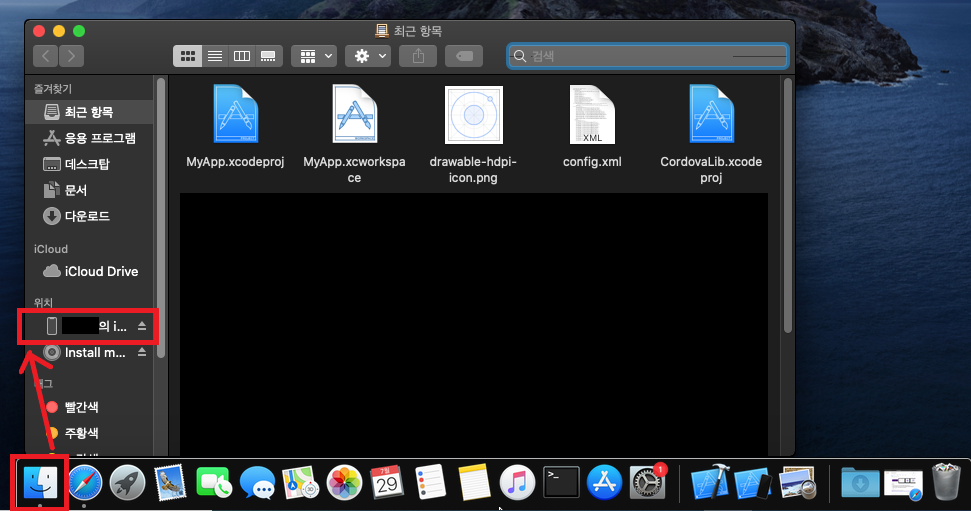The width and height of the screenshot is (971, 511).
Task: Select the iPhone device in sidebar
Action: [87, 326]
